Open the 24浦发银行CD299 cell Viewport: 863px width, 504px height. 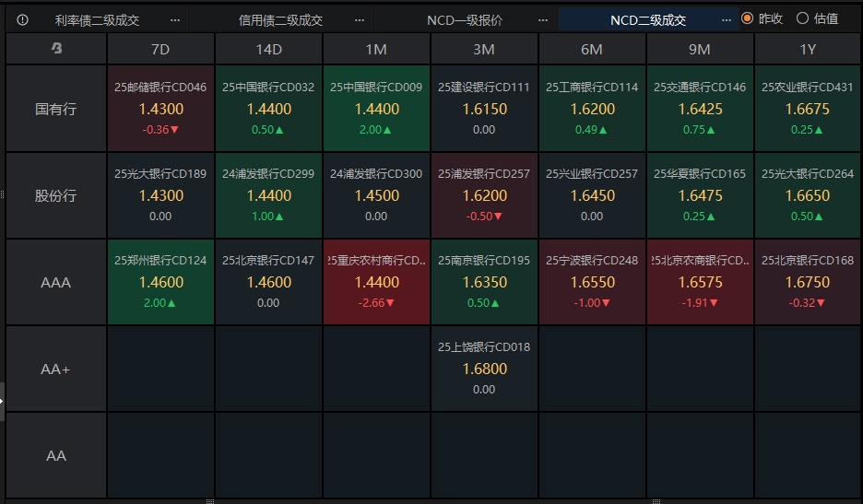tap(268, 195)
